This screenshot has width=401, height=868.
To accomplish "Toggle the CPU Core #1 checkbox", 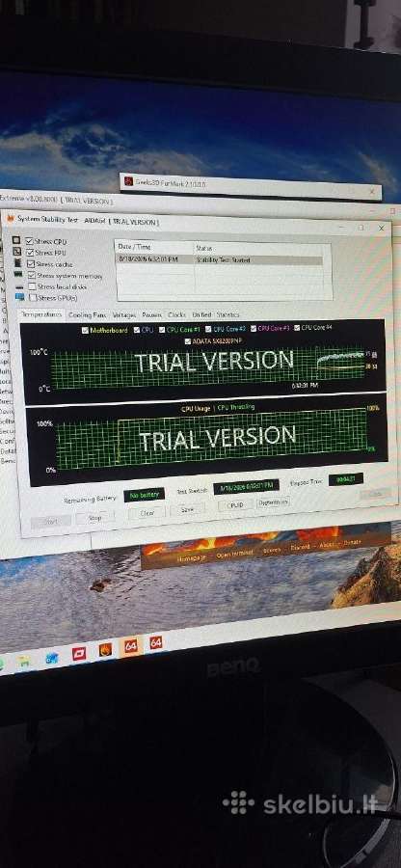I will [162, 330].
